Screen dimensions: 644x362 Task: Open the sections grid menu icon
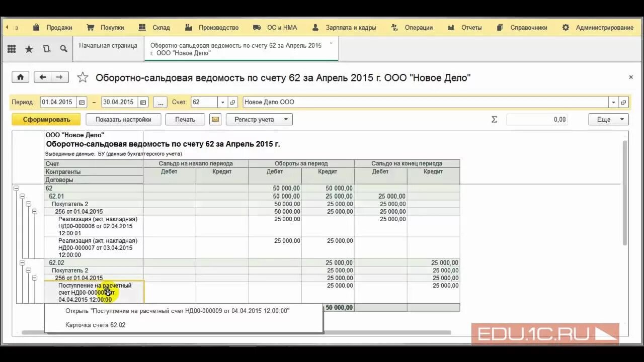(12, 49)
